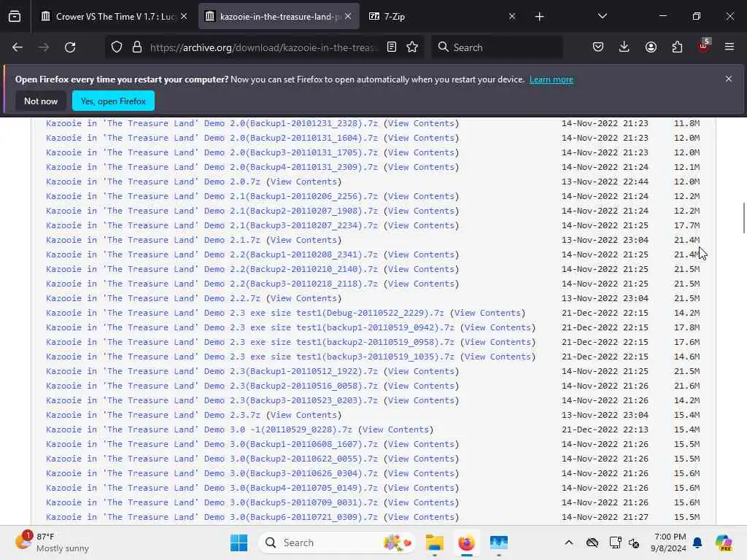Open Firefox account menu

[x=651, y=47]
